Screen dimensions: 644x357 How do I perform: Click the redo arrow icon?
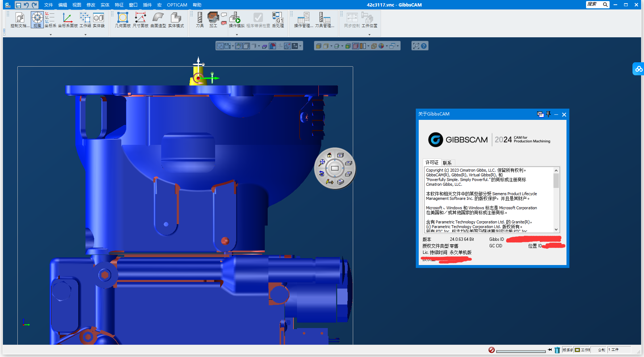click(x=34, y=5)
